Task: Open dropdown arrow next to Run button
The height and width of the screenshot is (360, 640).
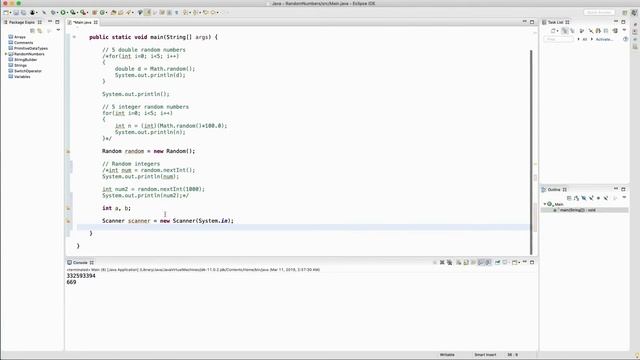Action: click(x=68, y=13)
